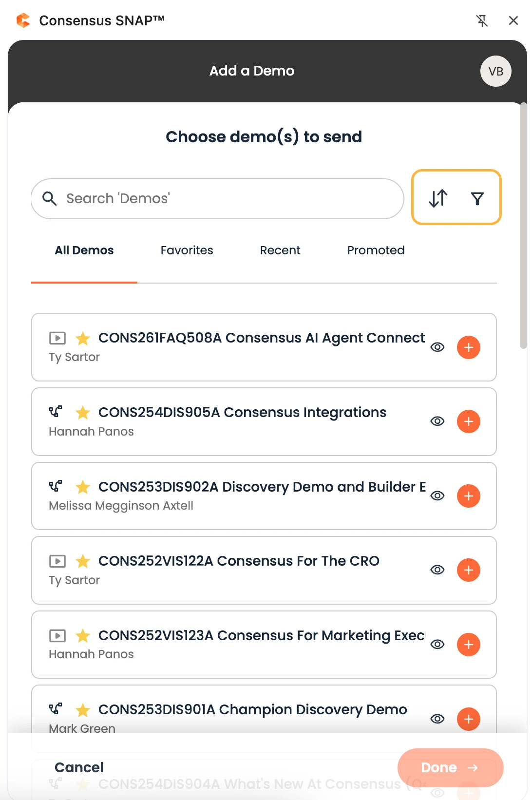Add Consensus Integrations demo with plus
532x800 pixels.
(468, 421)
